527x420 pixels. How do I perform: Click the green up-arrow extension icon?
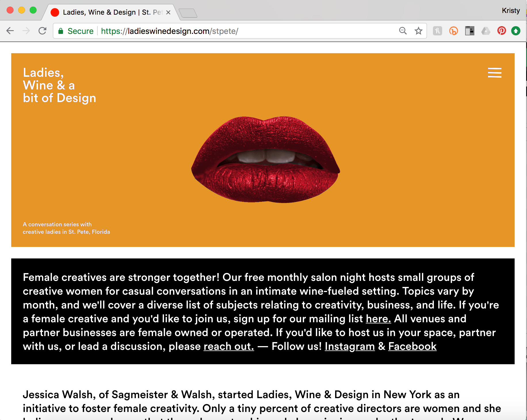516,31
